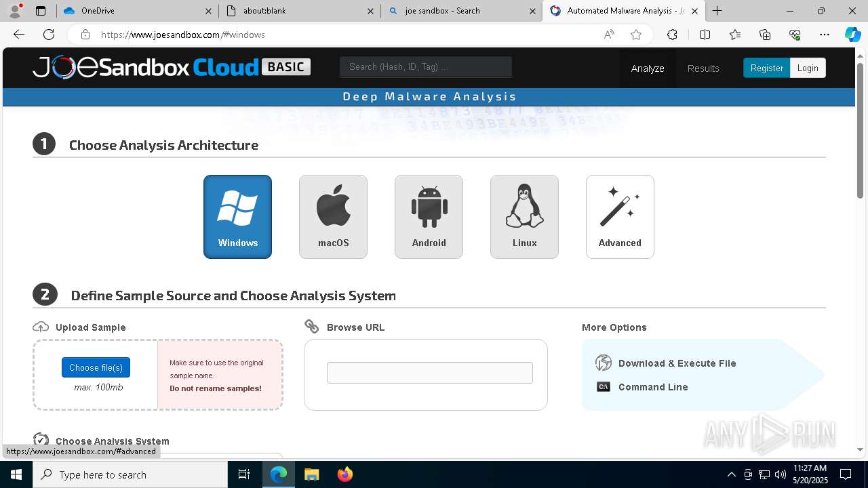Open the Copilot sidebar icon
868x488 pixels.
[x=852, y=35]
